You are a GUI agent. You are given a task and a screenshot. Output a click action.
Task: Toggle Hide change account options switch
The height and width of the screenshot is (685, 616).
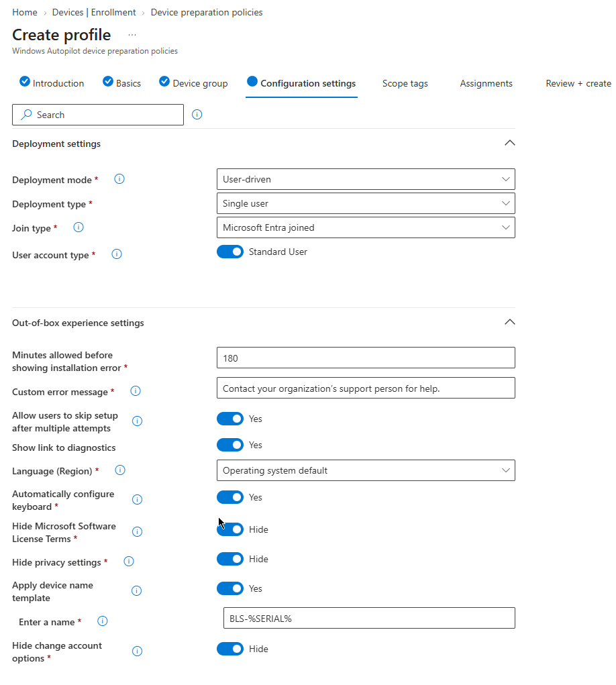coord(229,649)
